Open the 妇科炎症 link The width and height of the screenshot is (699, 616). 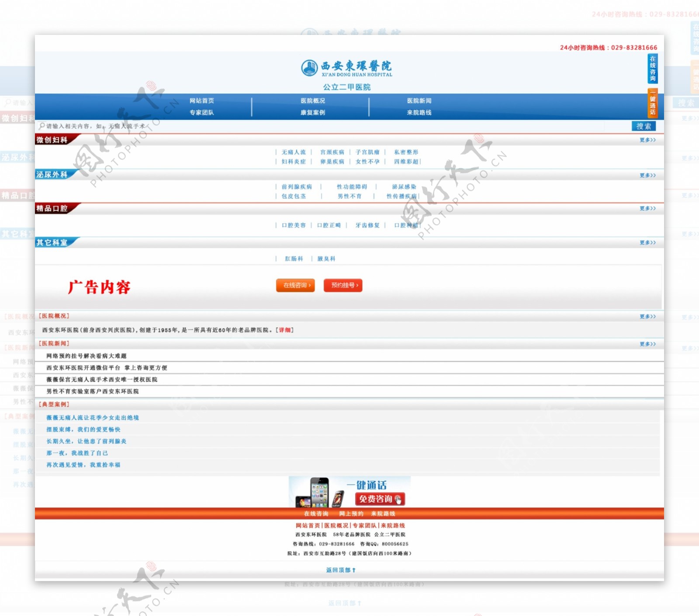[x=294, y=162]
